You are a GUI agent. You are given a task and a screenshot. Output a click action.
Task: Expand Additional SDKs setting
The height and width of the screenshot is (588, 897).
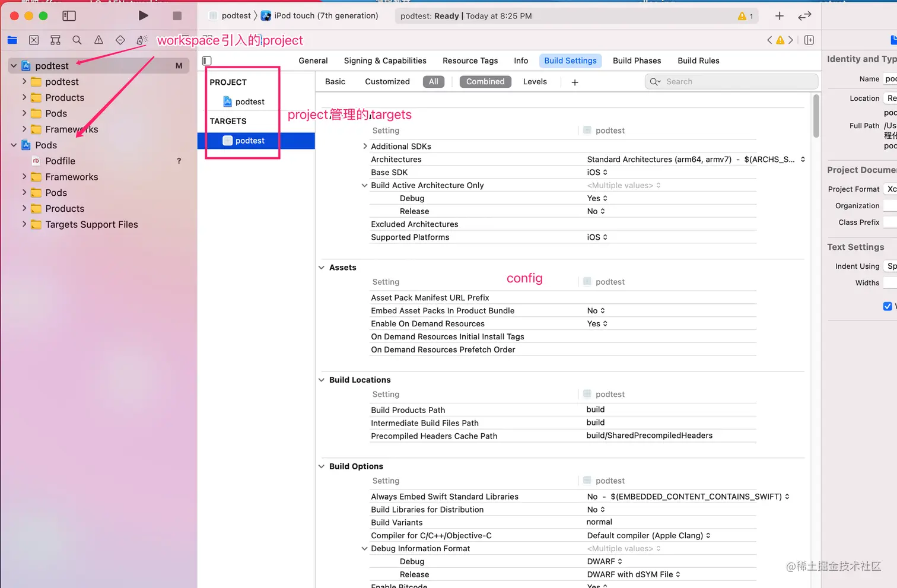365,146
